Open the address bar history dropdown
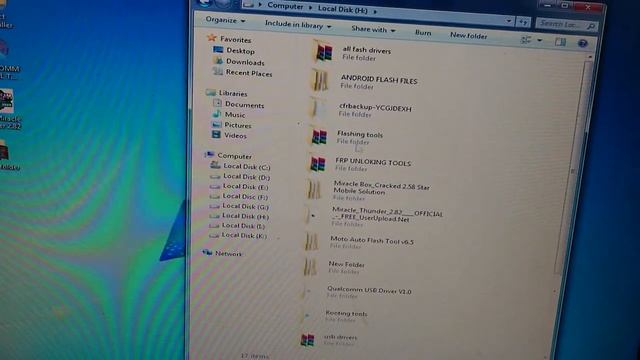640x360 pixels. 509,20
